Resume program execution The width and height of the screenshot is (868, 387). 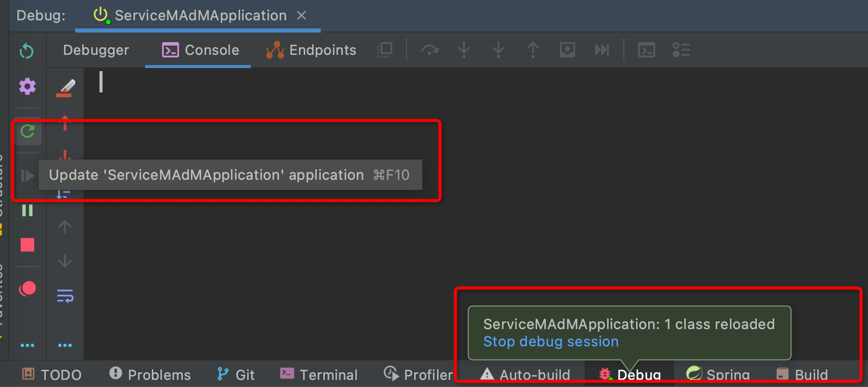pyautogui.click(x=27, y=176)
